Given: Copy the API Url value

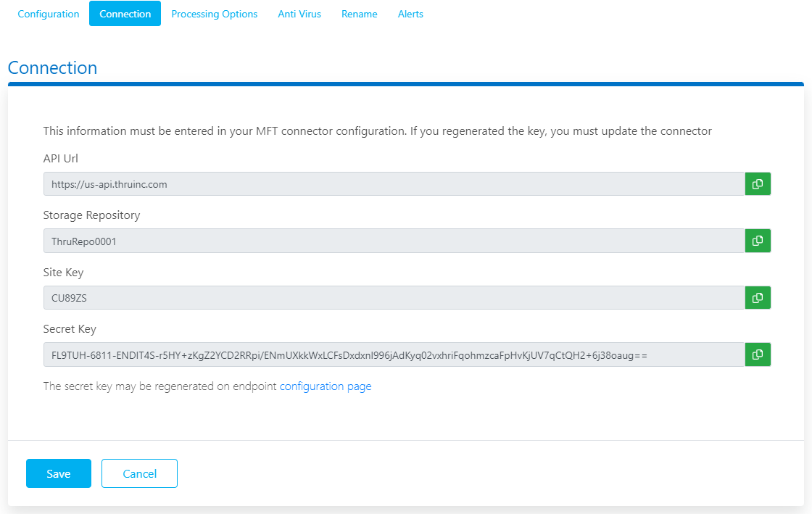Looking at the screenshot, I should point(757,183).
